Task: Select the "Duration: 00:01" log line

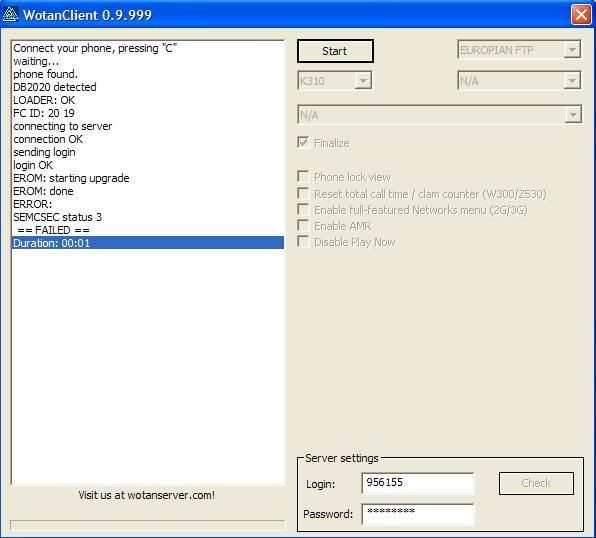Action: [148, 243]
